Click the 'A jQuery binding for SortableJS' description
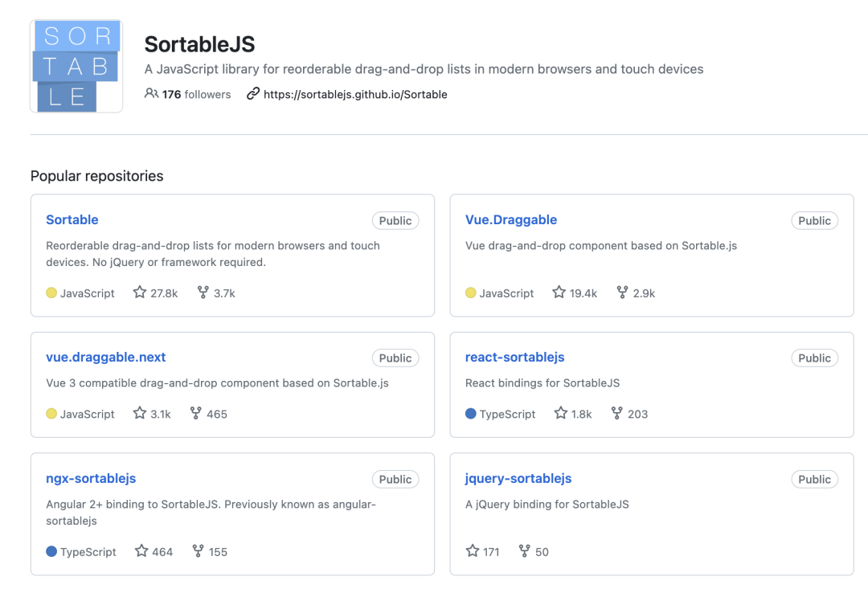Screen dimensions: 868x589 click(547, 505)
